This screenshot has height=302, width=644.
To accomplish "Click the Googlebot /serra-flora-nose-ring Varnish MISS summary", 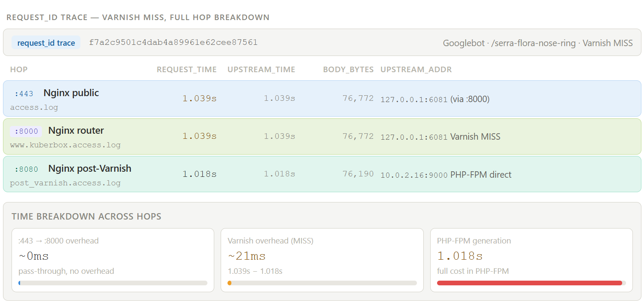I will click(x=538, y=43).
